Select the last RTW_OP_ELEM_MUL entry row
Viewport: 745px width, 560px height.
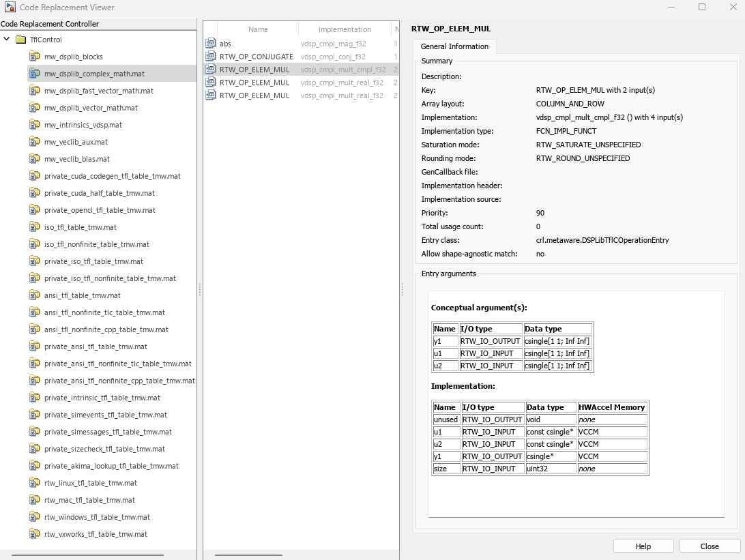(x=302, y=95)
